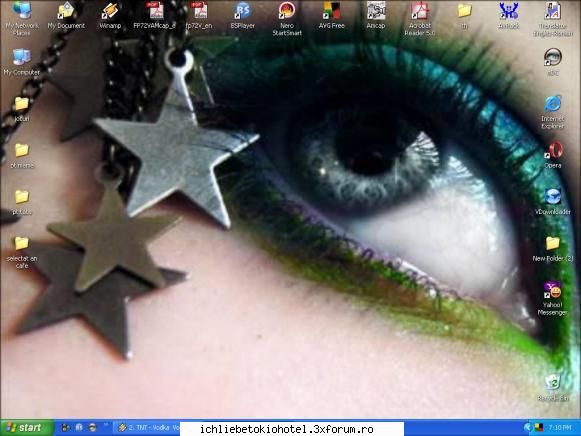Click the second Quick Launch icon

click(79, 428)
